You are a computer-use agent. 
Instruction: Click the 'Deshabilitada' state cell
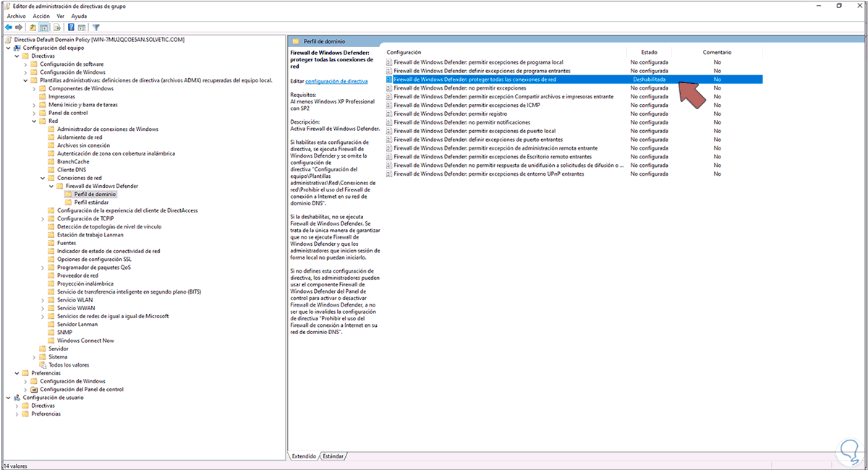click(x=649, y=79)
